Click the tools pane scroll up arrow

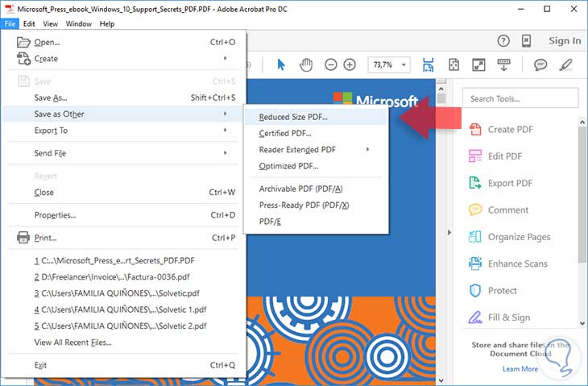tap(582, 122)
